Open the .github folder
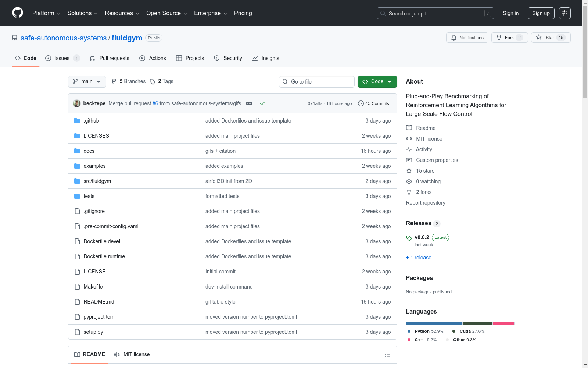Image resolution: width=588 pixels, height=368 pixels. (x=91, y=121)
